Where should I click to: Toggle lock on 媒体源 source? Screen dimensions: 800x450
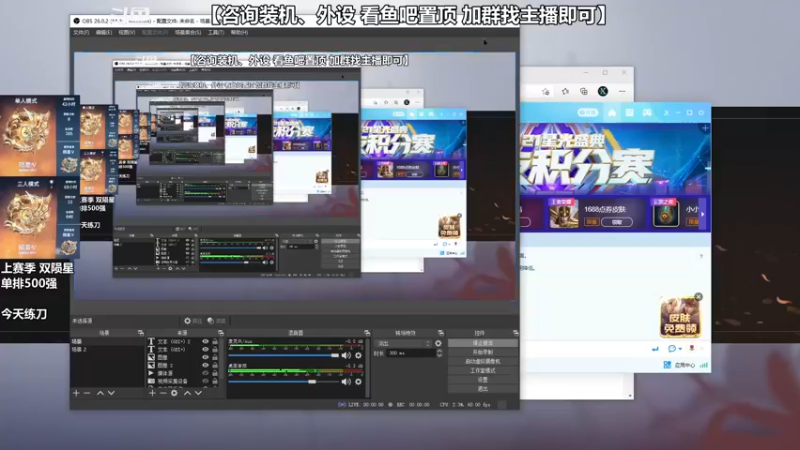(x=215, y=373)
